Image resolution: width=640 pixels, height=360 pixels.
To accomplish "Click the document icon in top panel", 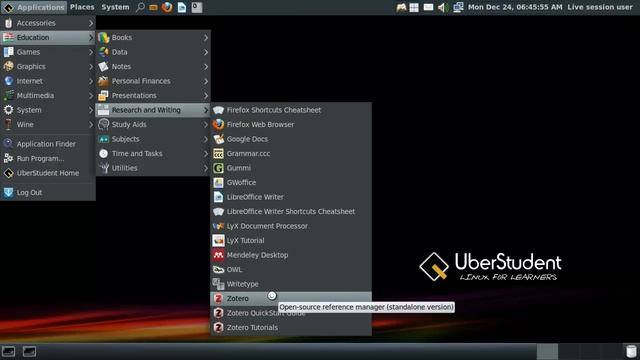I will (182, 7).
